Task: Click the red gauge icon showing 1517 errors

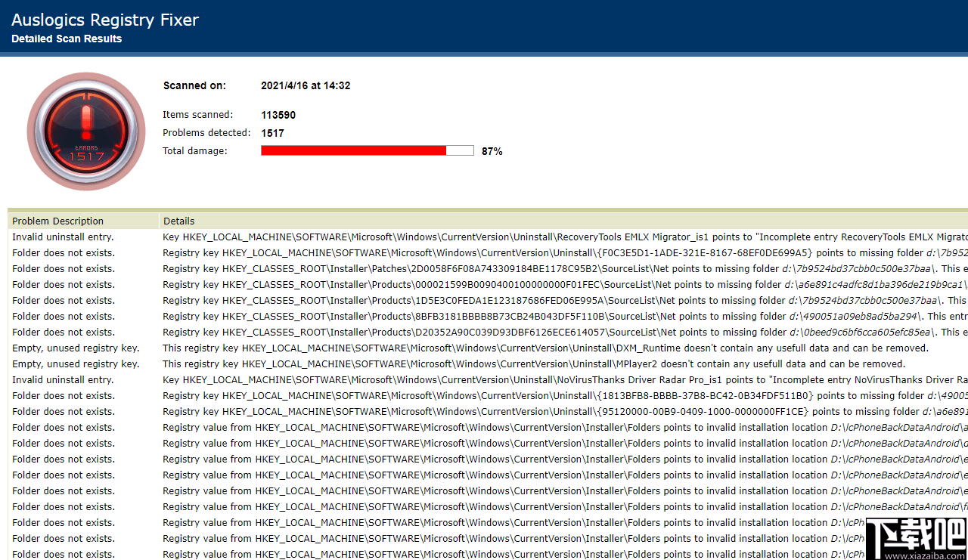Action: pyautogui.click(x=85, y=131)
